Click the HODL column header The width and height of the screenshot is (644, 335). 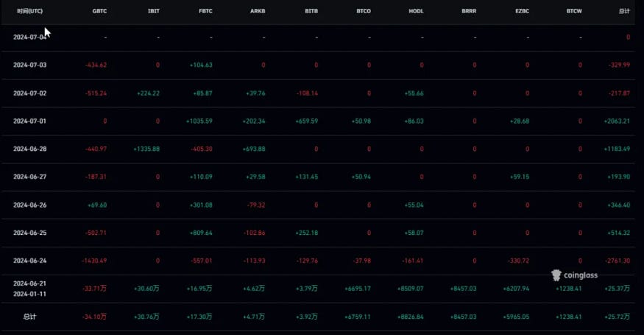(417, 12)
